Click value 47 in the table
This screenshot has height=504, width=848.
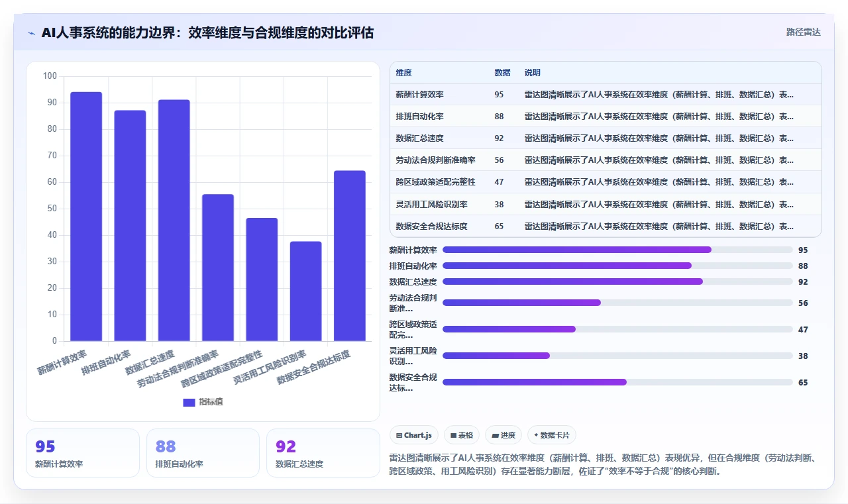(x=499, y=182)
